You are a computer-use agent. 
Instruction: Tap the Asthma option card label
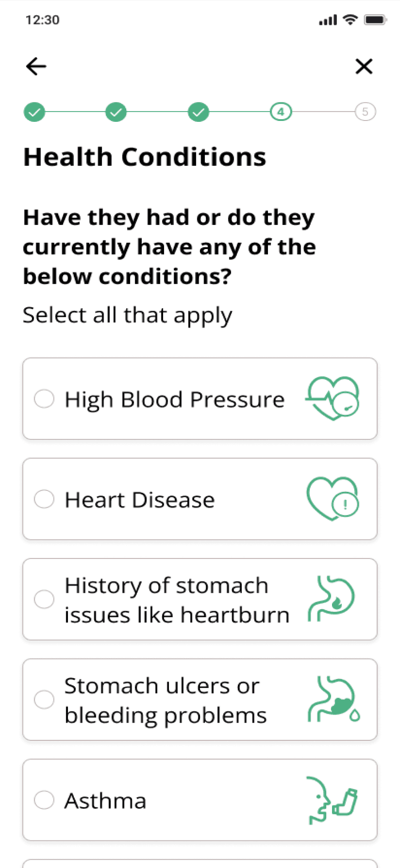point(105,801)
